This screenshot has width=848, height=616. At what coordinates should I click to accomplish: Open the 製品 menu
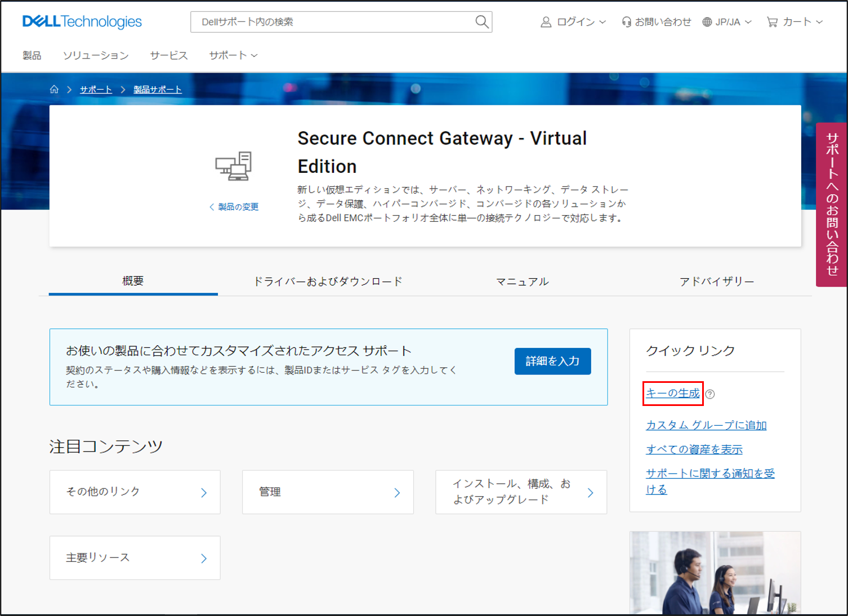click(32, 55)
